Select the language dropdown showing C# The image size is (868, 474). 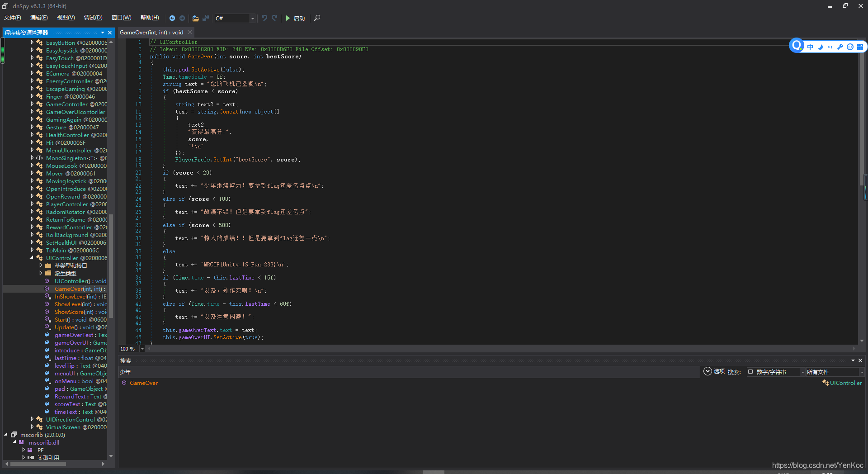(235, 18)
